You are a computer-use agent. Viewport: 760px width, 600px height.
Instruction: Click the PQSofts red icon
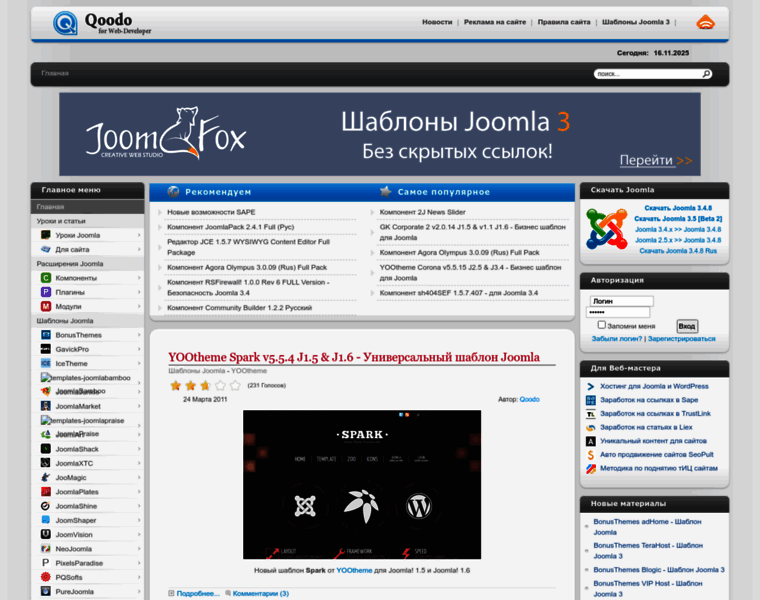point(46,577)
